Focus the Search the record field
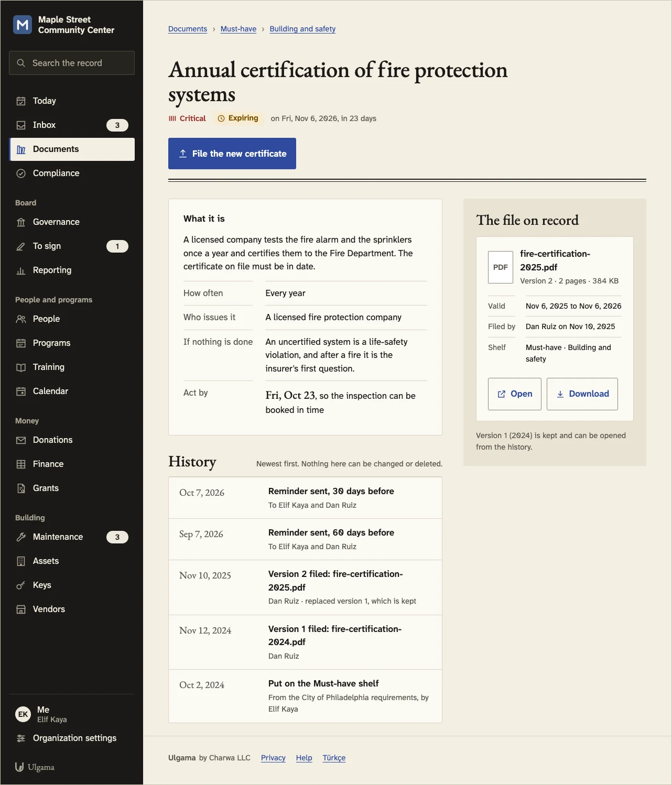Image resolution: width=672 pixels, height=785 pixels. (x=72, y=63)
